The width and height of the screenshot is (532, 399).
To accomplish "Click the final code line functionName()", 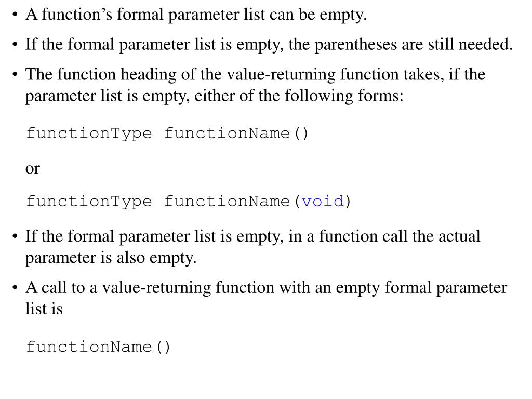I will click(x=98, y=347).
